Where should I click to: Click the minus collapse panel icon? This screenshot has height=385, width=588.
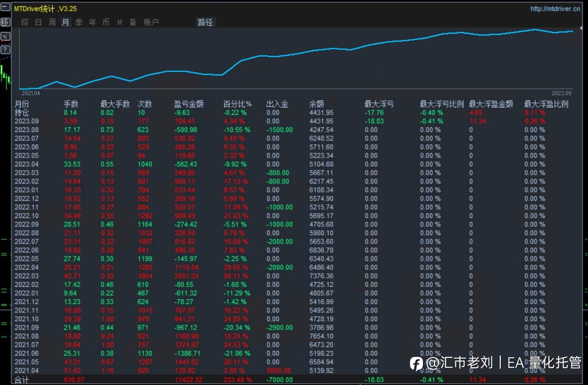[x=5, y=7]
